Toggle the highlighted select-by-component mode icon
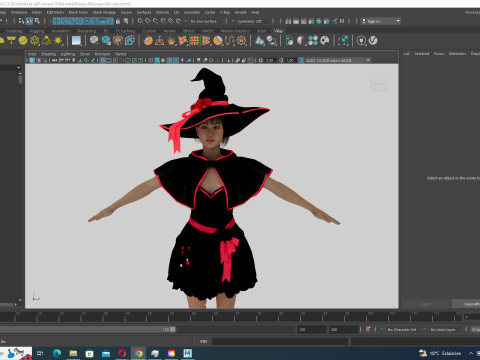 [29, 21]
